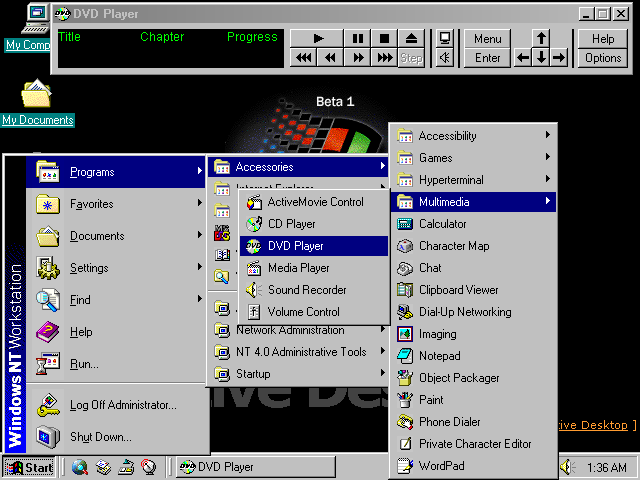
Task: Open Settings in the Start menu
Action: click(x=116, y=268)
